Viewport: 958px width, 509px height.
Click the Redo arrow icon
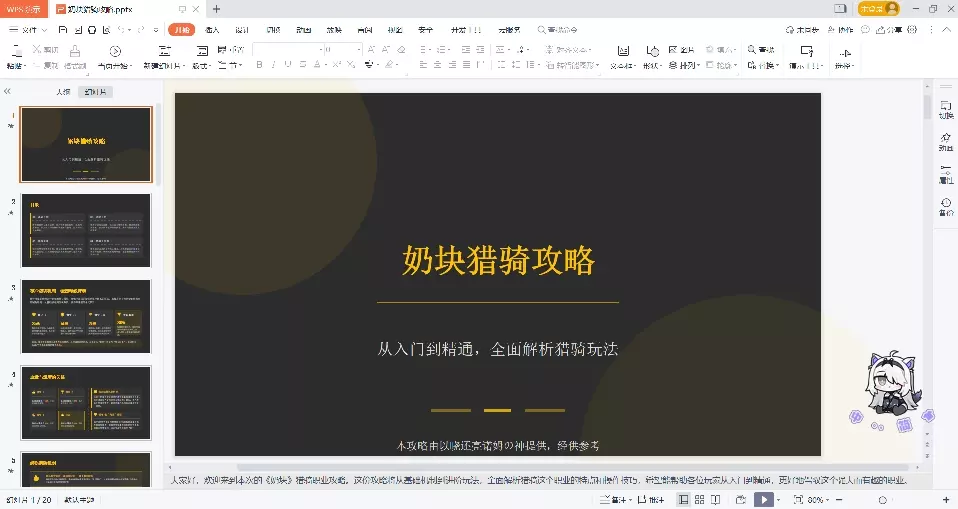click(141, 29)
